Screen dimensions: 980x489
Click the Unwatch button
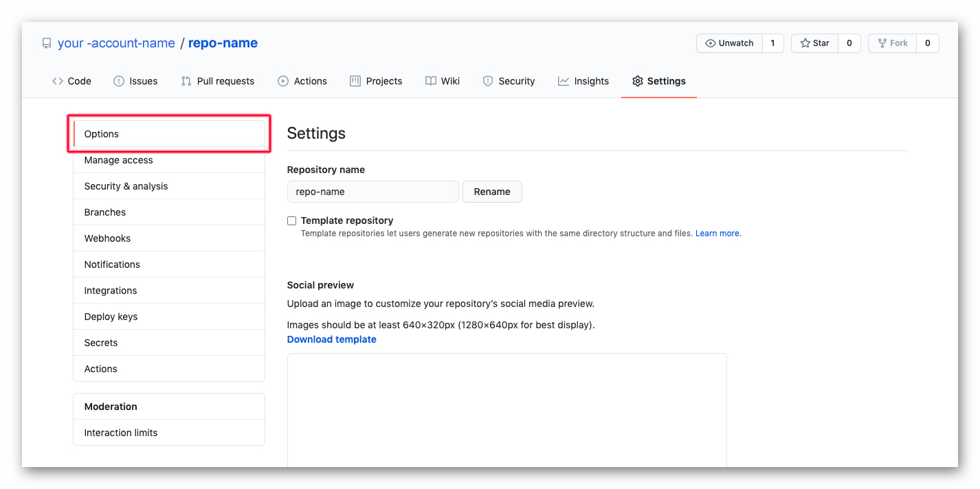click(x=728, y=43)
